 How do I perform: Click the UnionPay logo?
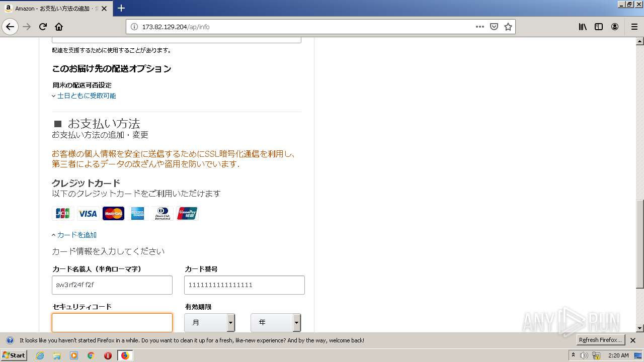(x=188, y=214)
